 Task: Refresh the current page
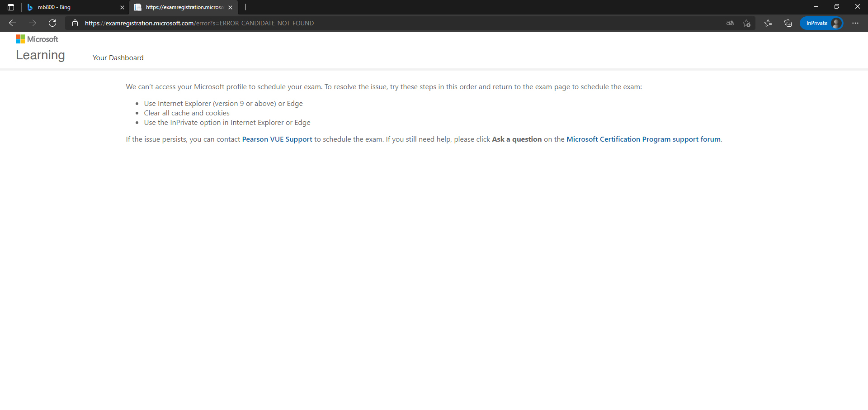pyautogui.click(x=52, y=23)
